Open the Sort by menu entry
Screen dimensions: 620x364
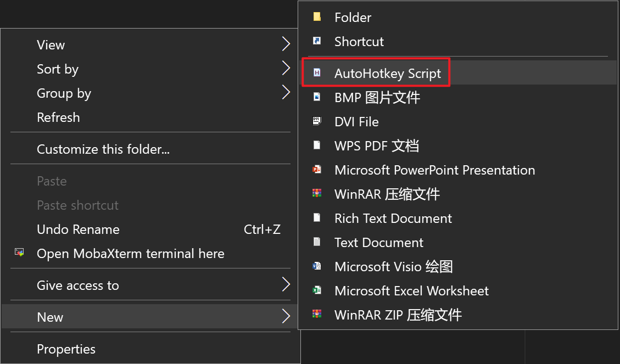(150, 69)
